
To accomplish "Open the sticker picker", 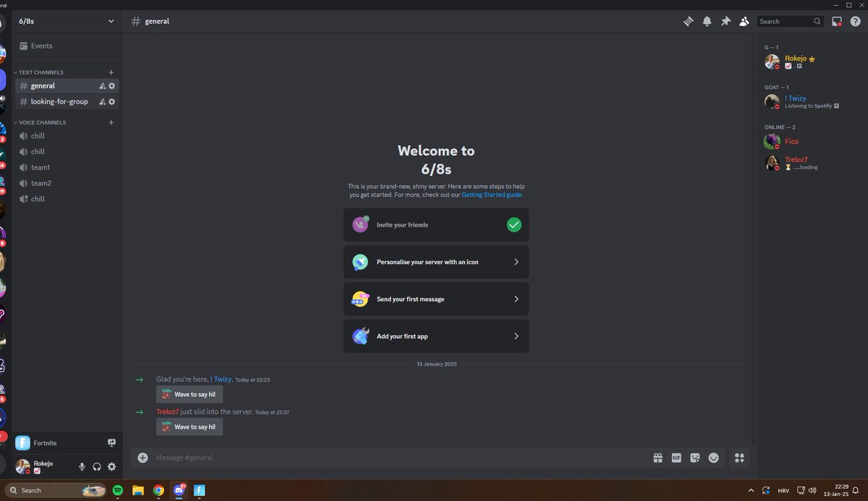I will pyautogui.click(x=695, y=458).
